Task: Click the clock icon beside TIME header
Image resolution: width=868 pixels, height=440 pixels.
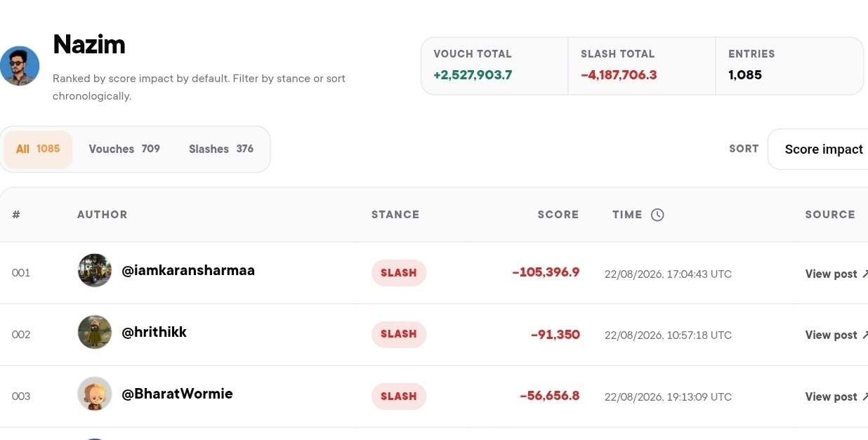Action: (657, 215)
